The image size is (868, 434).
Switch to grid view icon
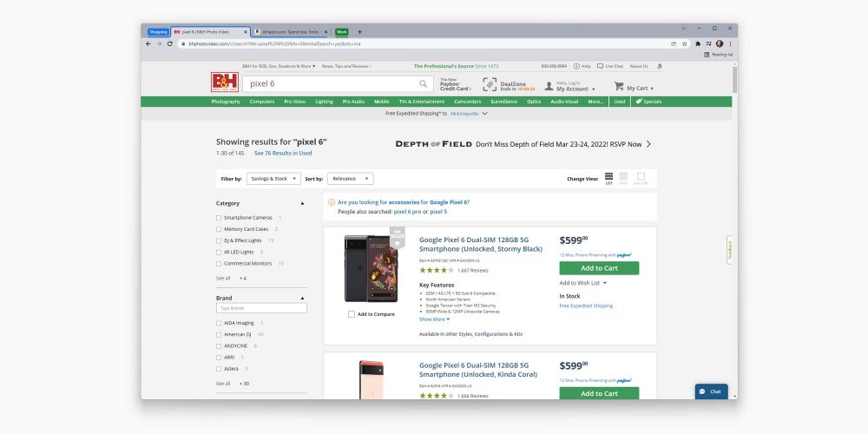coord(623,177)
